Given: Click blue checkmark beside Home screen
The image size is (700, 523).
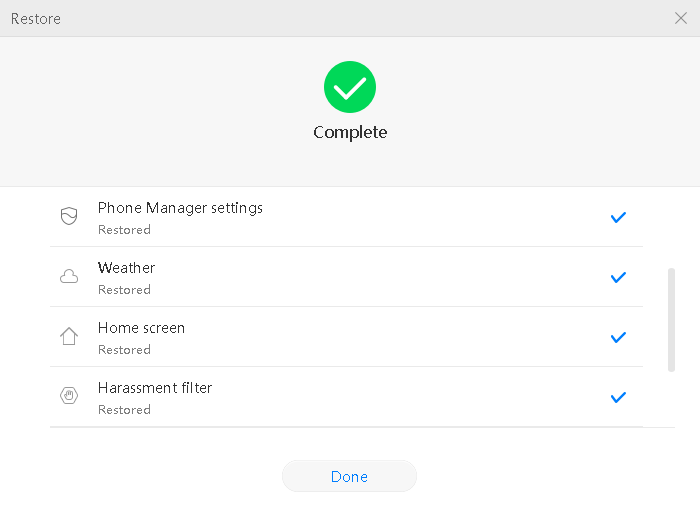Looking at the screenshot, I should tap(618, 337).
